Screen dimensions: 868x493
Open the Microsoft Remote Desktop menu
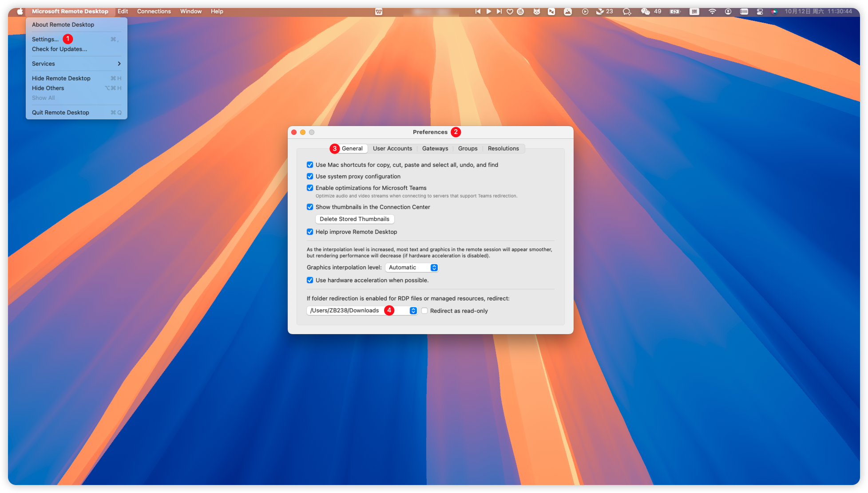[x=70, y=12]
